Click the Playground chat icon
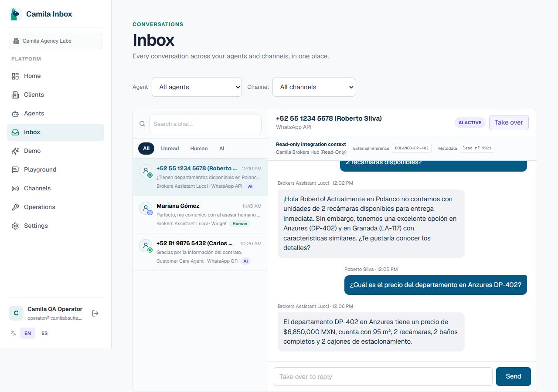 click(15, 170)
